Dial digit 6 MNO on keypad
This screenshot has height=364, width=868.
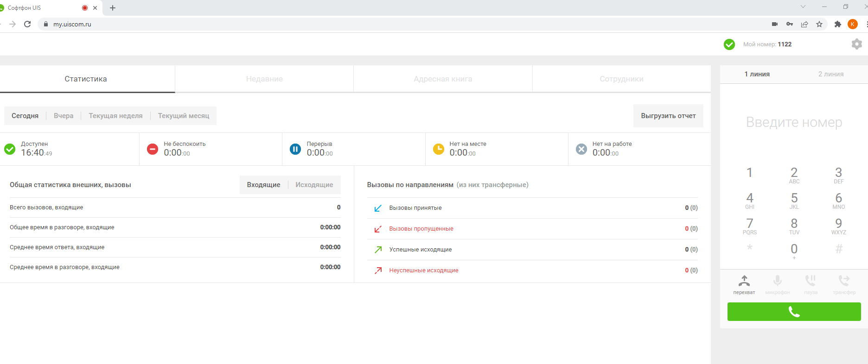pyautogui.click(x=838, y=201)
